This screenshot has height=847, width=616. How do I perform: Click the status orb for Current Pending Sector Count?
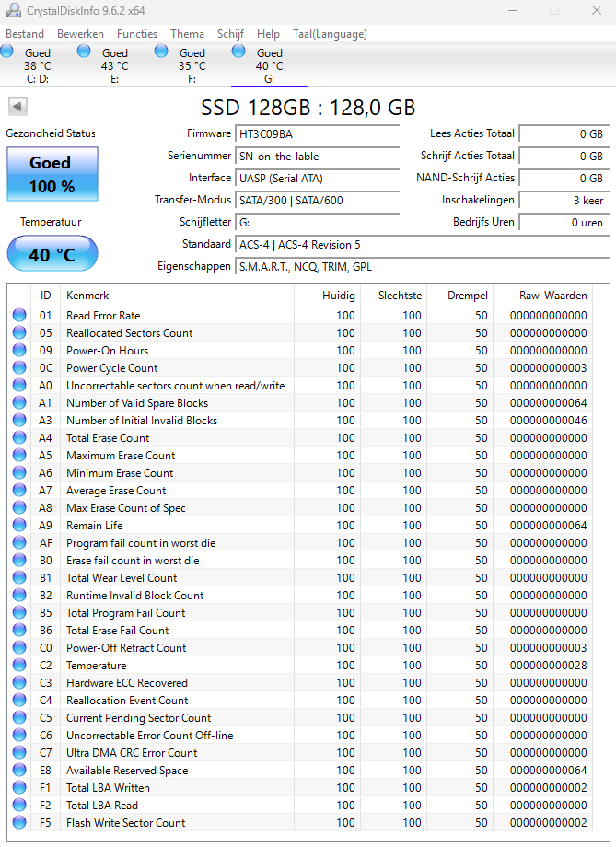click(x=19, y=717)
